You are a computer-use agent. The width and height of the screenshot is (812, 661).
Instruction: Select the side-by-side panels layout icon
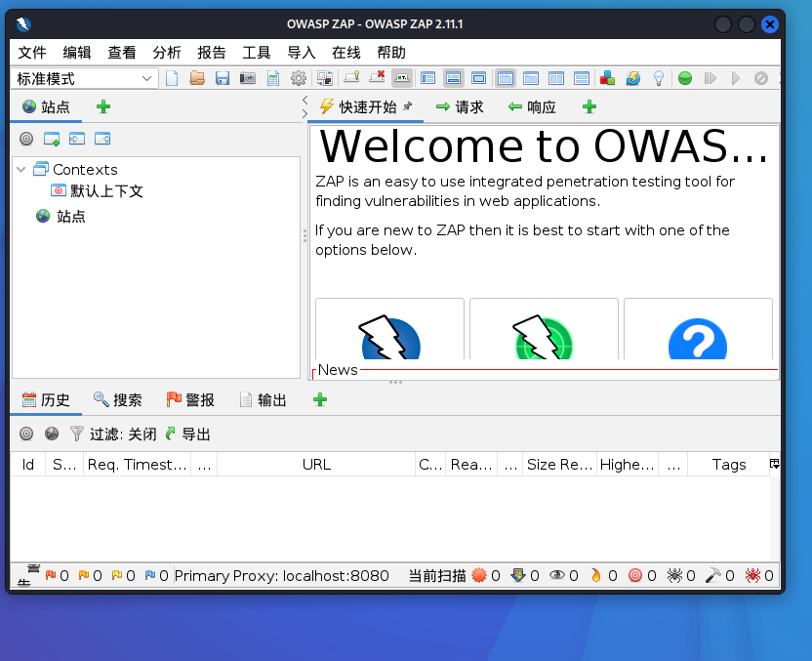(x=556, y=78)
